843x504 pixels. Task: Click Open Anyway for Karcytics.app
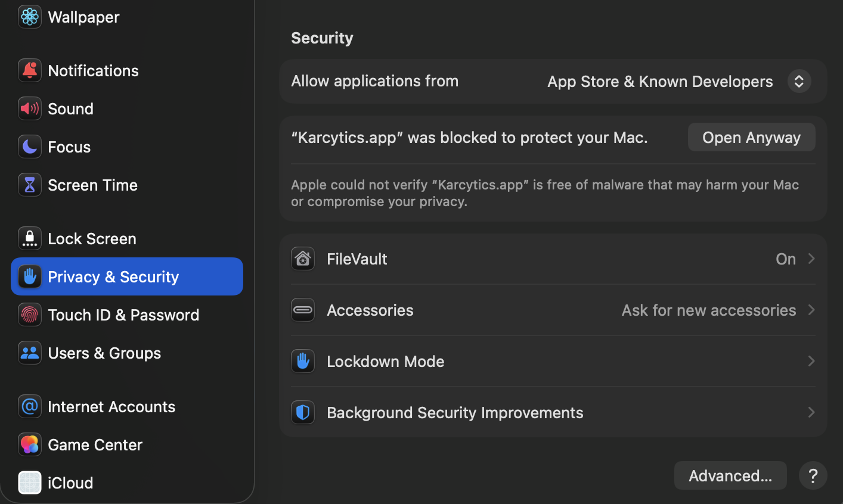pyautogui.click(x=751, y=137)
